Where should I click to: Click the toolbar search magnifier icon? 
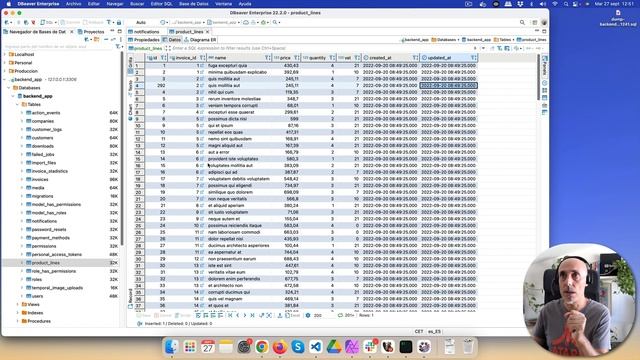(522, 22)
